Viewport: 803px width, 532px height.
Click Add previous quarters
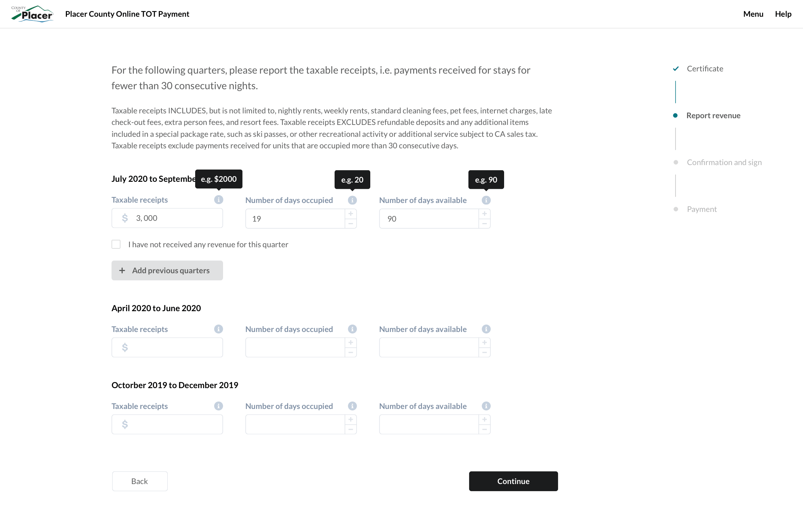(167, 270)
